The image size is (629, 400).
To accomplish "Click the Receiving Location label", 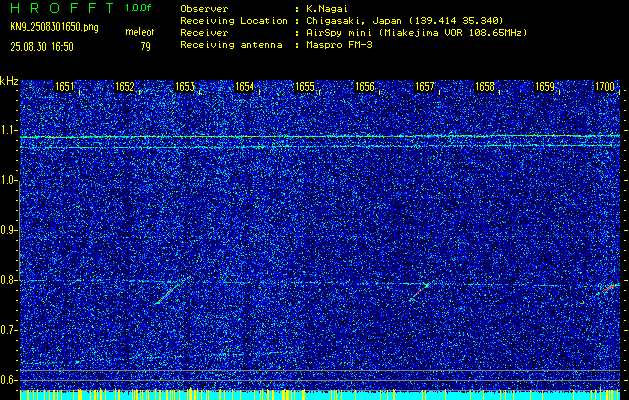I will pos(234,21).
